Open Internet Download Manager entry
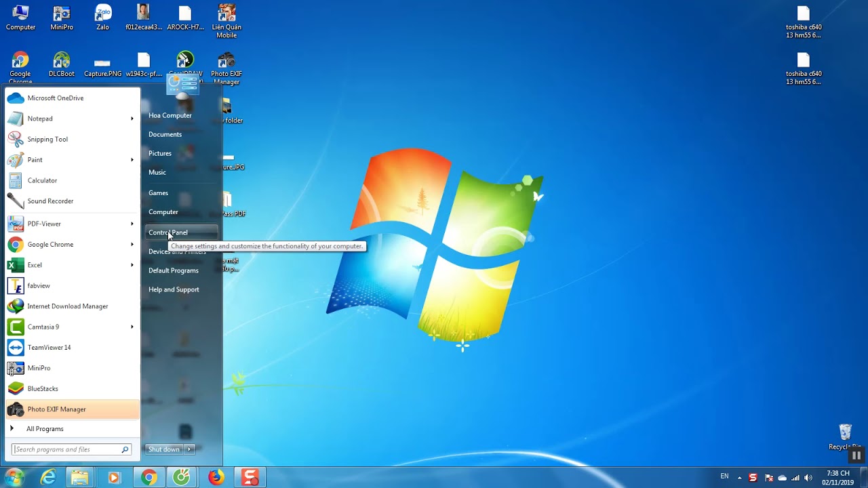Screen dimensions: 868x488 click(x=72, y=306)
